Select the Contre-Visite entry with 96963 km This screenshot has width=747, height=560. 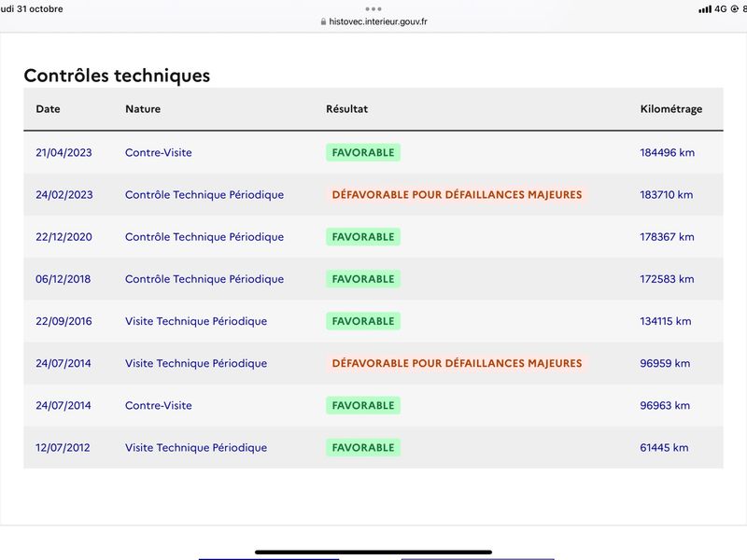(159, 405)
